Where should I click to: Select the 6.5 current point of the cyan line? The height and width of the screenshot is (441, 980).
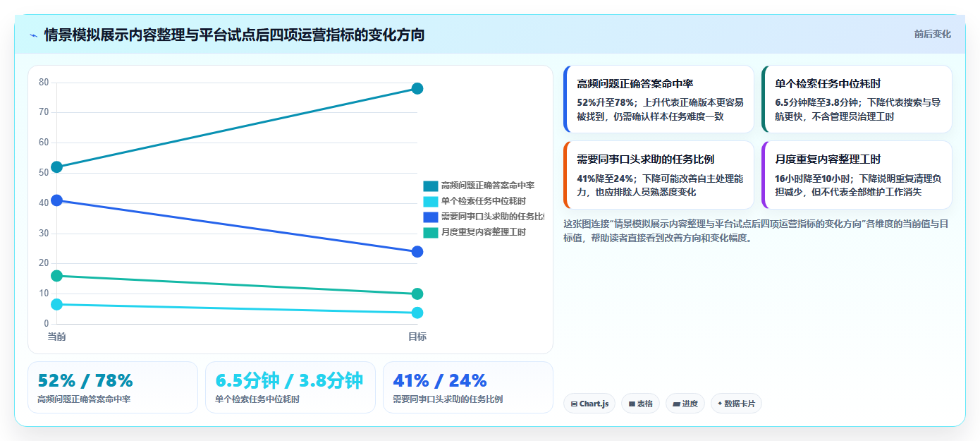coord(56,304)
